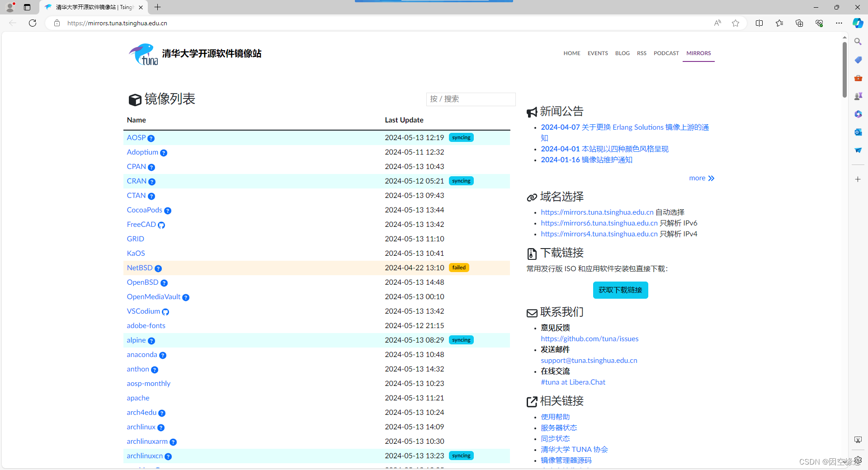Open the apache mirror link
This screenshot has height=470, width=868.
click(x=138, y=398)
